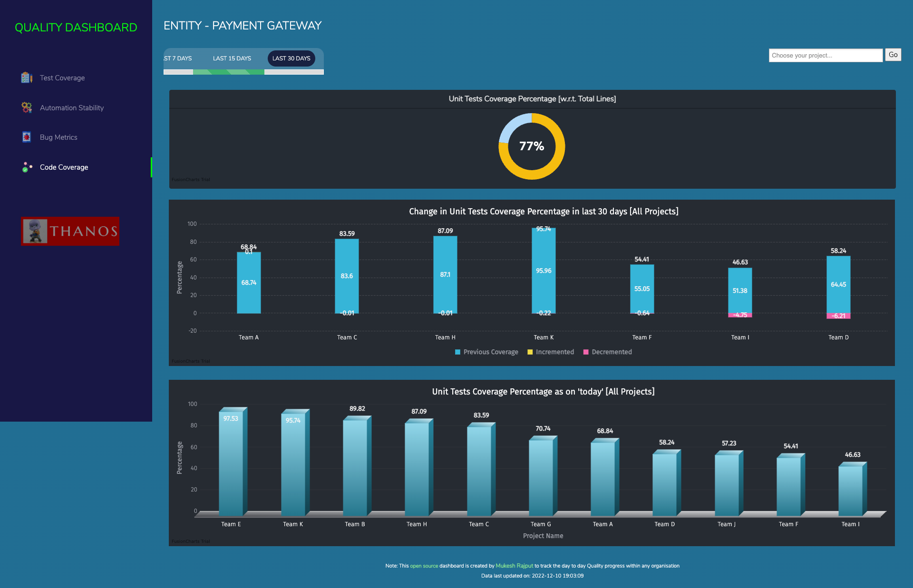Viewport: 913px width, 588px height.
Task: Click Team E bar in today chart
Action: coord(231,463)
